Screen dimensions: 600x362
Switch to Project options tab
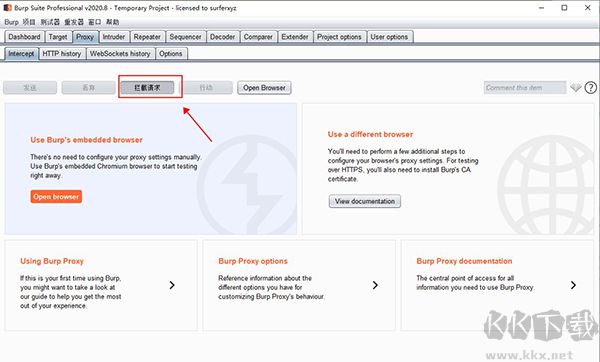point(339,37)
